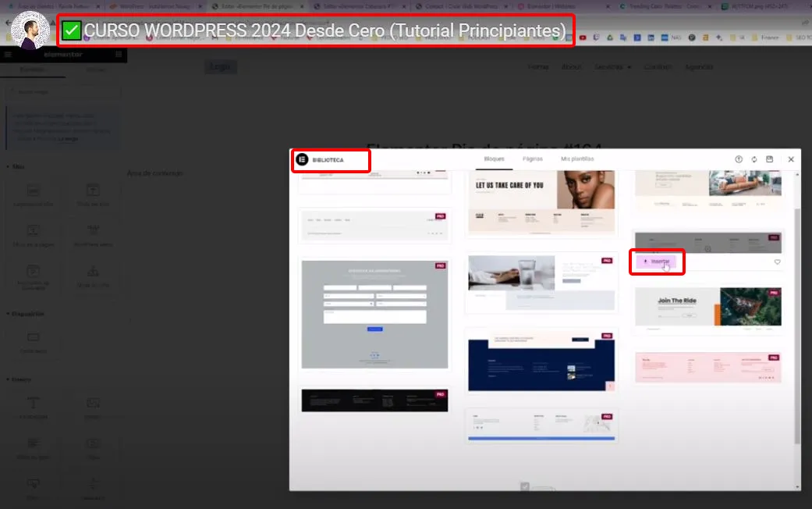Open the Contact nav link

tap(658, 67)
